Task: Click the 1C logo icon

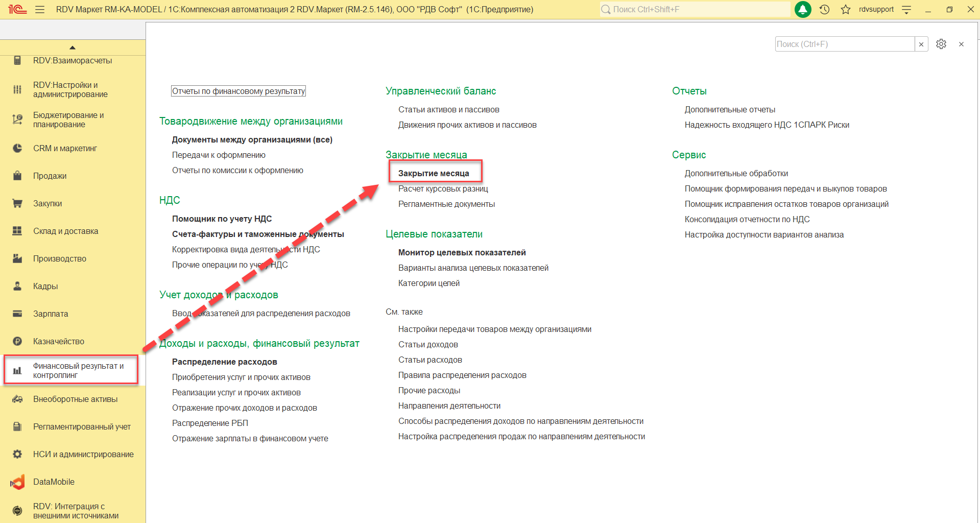Action: 17,9
